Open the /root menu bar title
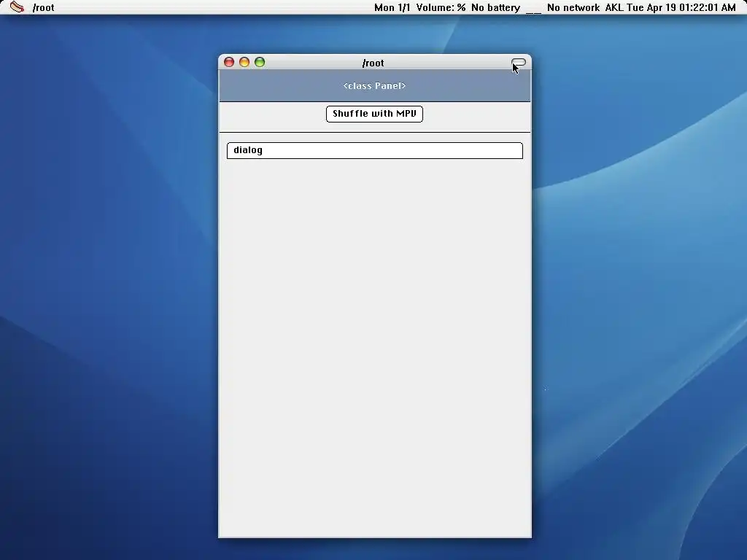 pyautogui.click(x=43, y=7)
